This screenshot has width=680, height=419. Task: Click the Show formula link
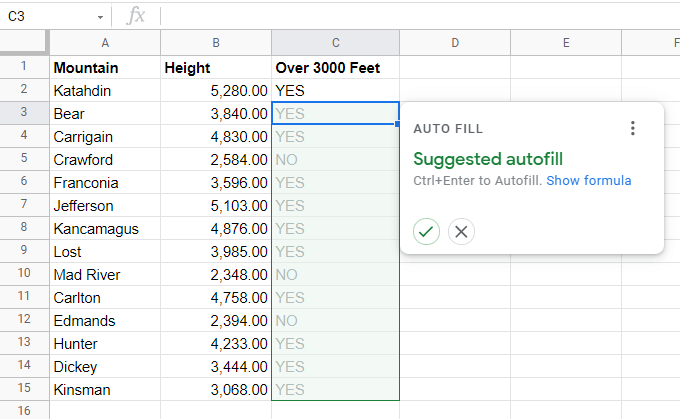(x=588, y=181)
